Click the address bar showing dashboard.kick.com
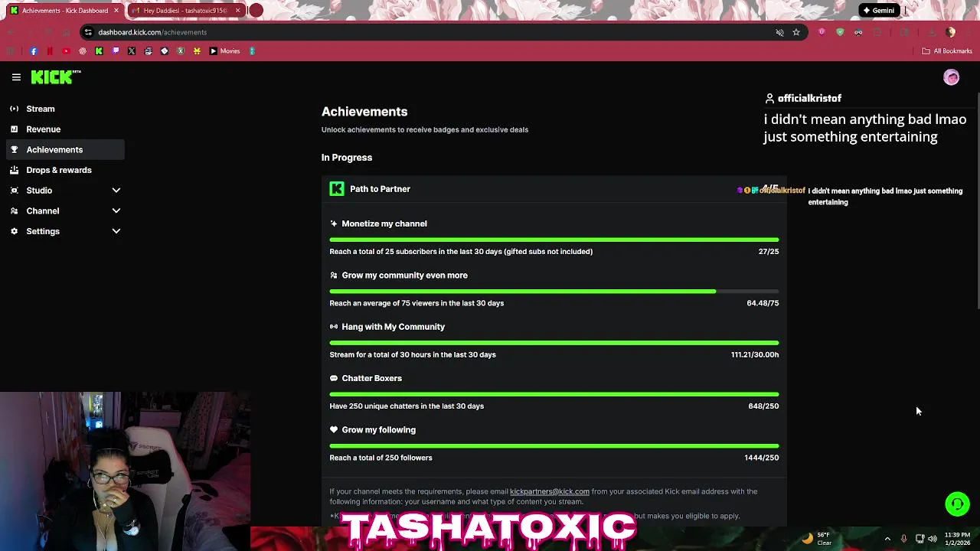Image resolution: width=980 pixels, height=551 pixels. coord(429,32)
